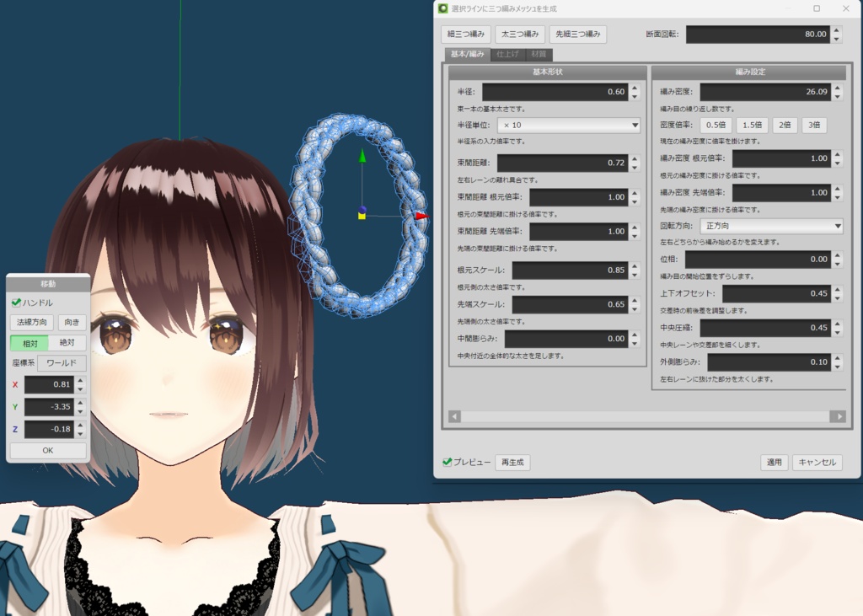The image size is (863, 616).
Task: Click the 太三つ編み preset button
Action: coord(519,35)
